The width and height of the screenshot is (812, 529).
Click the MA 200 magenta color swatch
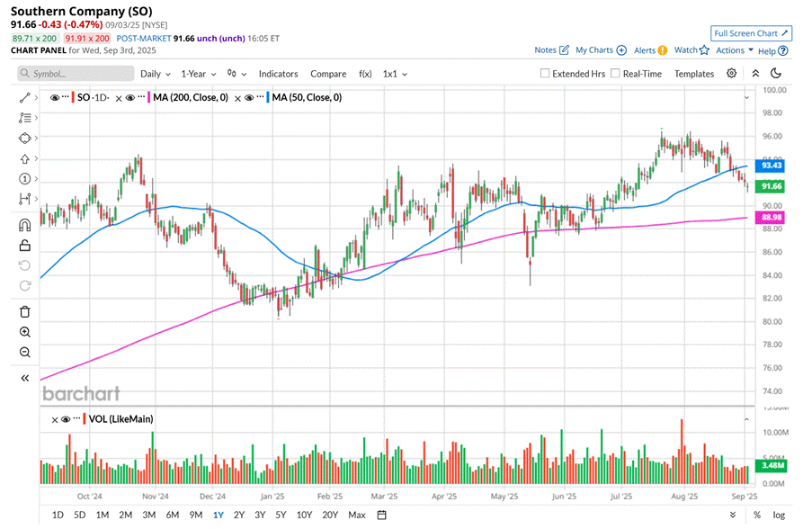tap(149, 97)
